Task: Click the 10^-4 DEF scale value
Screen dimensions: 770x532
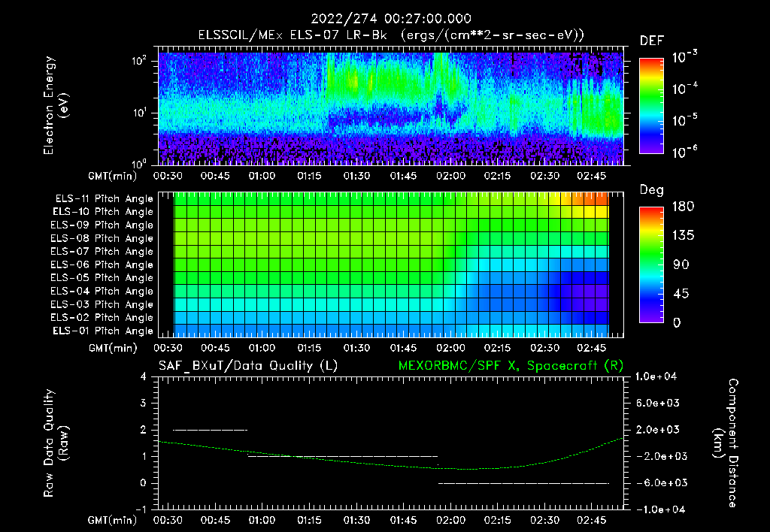Action: point(684,89)
